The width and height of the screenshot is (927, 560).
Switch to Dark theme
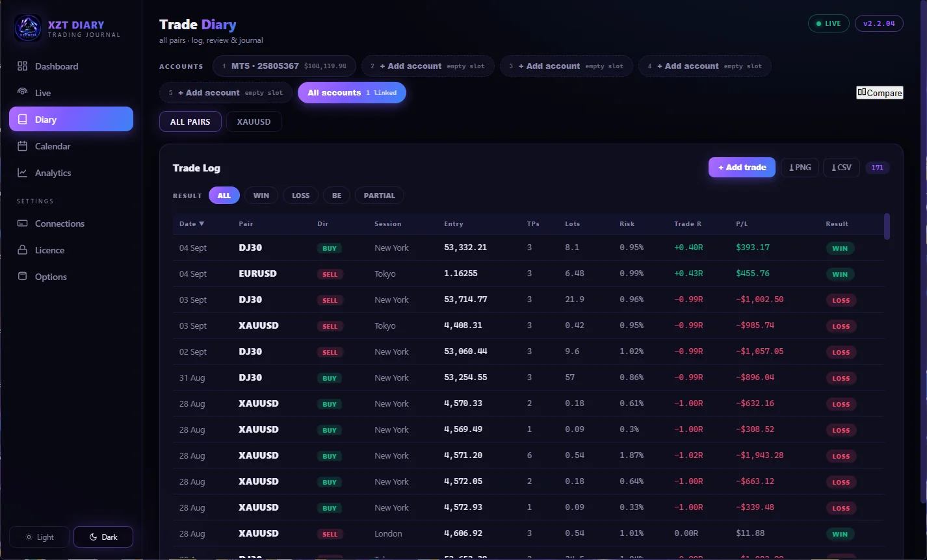point(103,537)
